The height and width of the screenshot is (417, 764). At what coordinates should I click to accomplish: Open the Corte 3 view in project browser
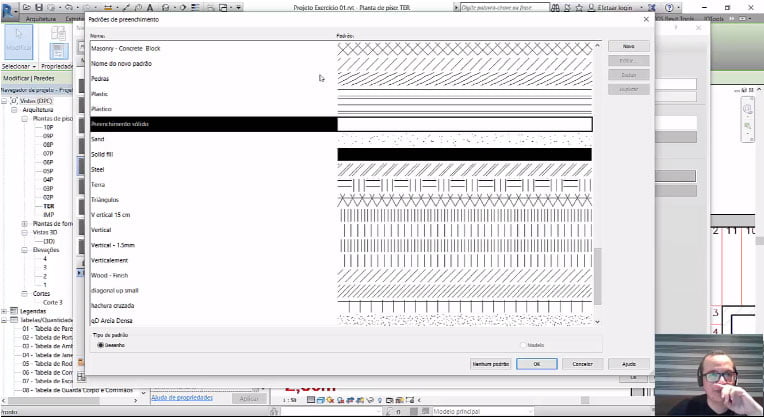pos(53,303)
